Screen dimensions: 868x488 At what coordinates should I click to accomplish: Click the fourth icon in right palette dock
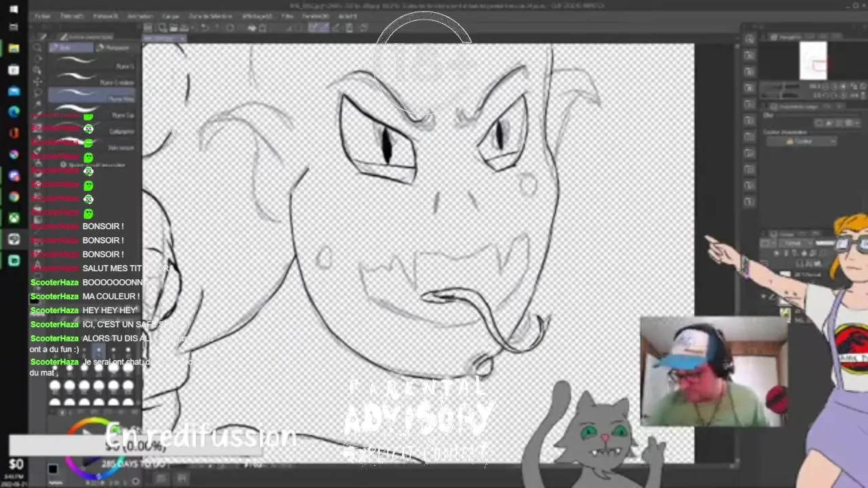point(749,87)
